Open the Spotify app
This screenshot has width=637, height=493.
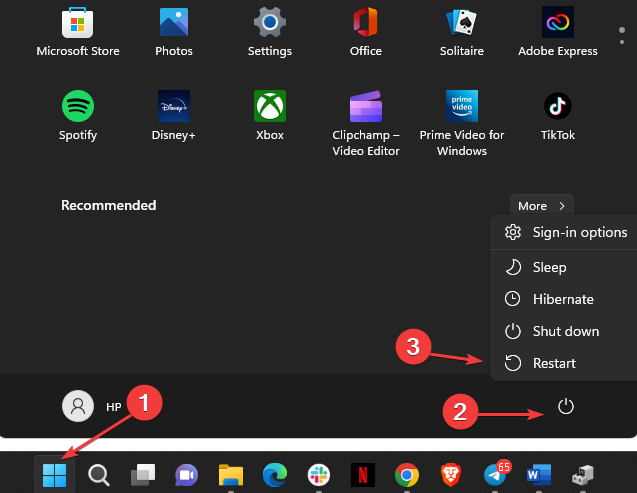click(x=78, y=115)
